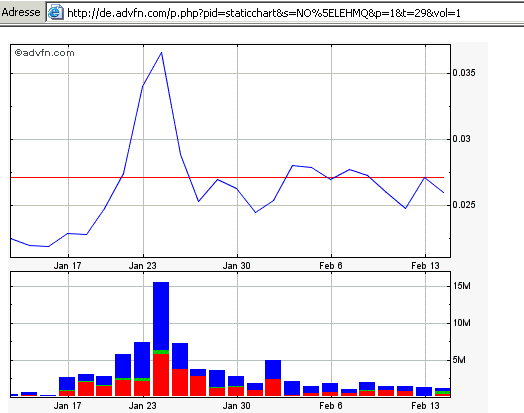
Task: Click Jan 30 label under volume chart
Action: pos(237,406)
